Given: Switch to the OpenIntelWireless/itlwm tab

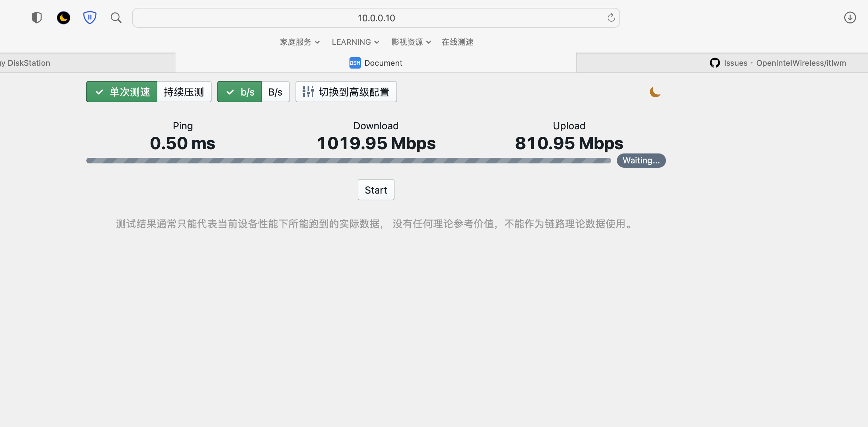Looking at the screenshot, I should tap(801, 63).
